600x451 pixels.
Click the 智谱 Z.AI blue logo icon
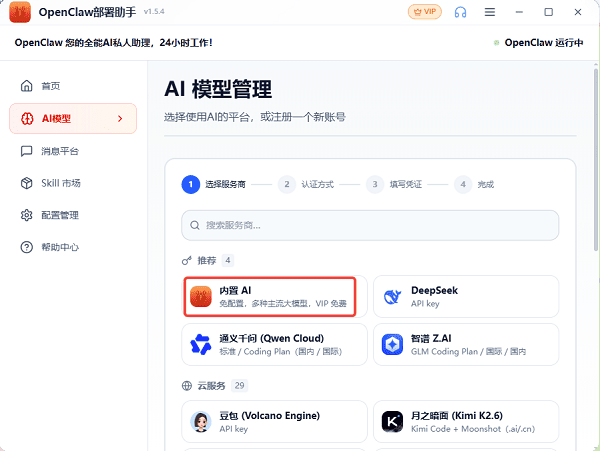pyautogui.click(x=393, y=344)
